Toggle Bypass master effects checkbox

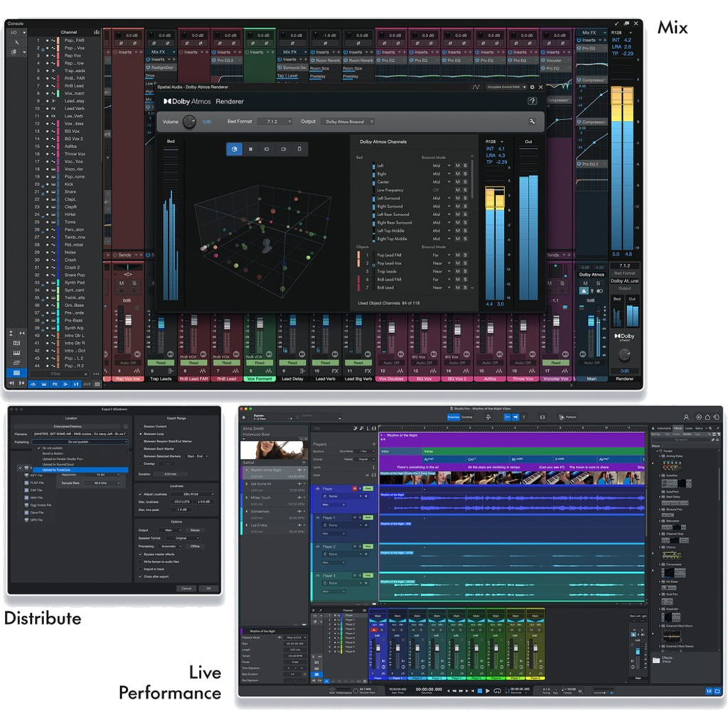click(x=141, y=554)
